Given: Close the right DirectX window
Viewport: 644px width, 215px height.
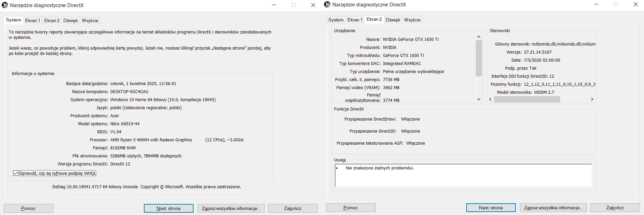Looking at the screenshot, I should click(x=635, y=4).
